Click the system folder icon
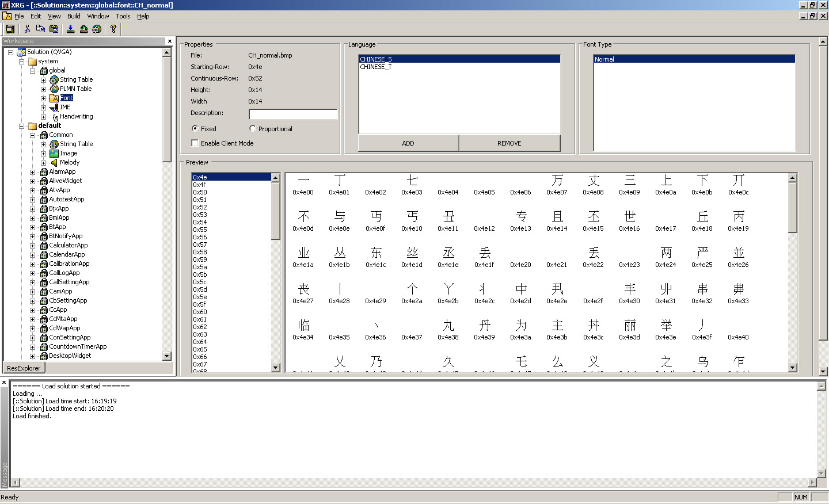 pyautogui.click(x=33, y=61)
